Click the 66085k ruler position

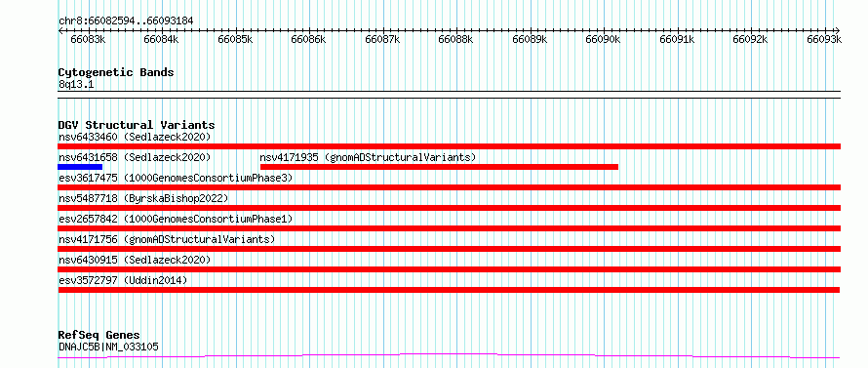[x=235, y=39]
